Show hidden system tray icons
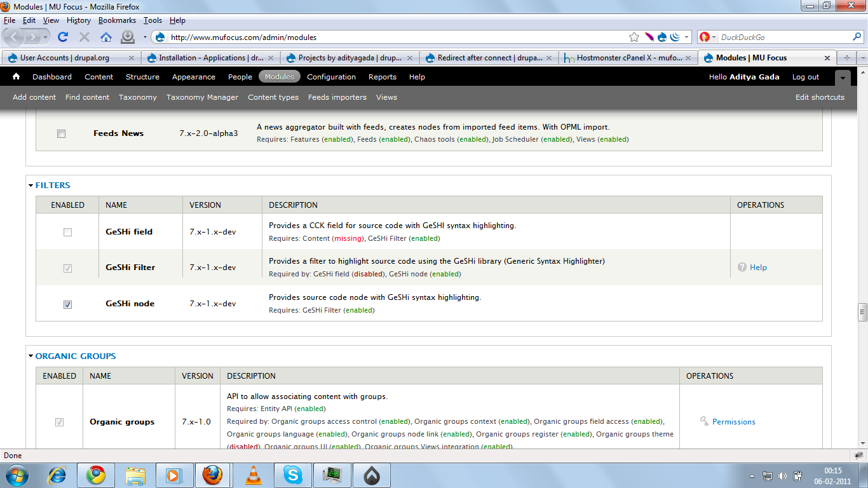This screenshot has height=488, width=868. [x=753, y=476]
